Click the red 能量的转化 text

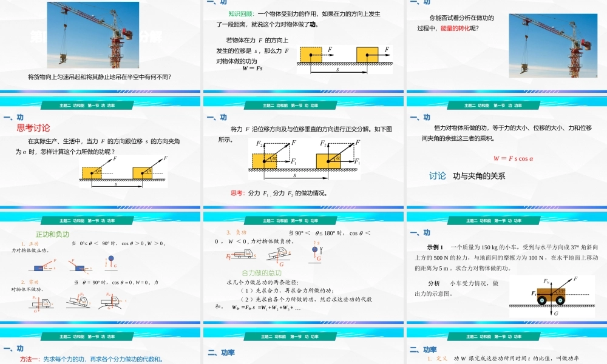coord(455,29)
